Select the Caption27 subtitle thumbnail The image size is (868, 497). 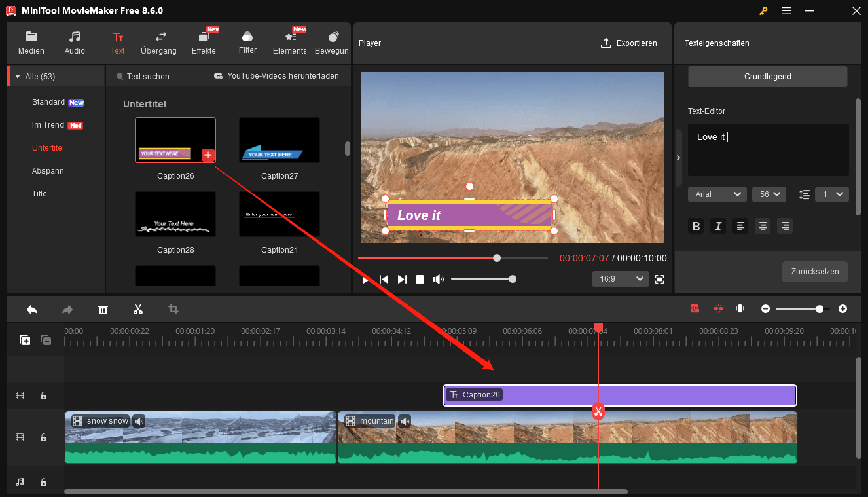pyautogui.click(x=280, y=139)
